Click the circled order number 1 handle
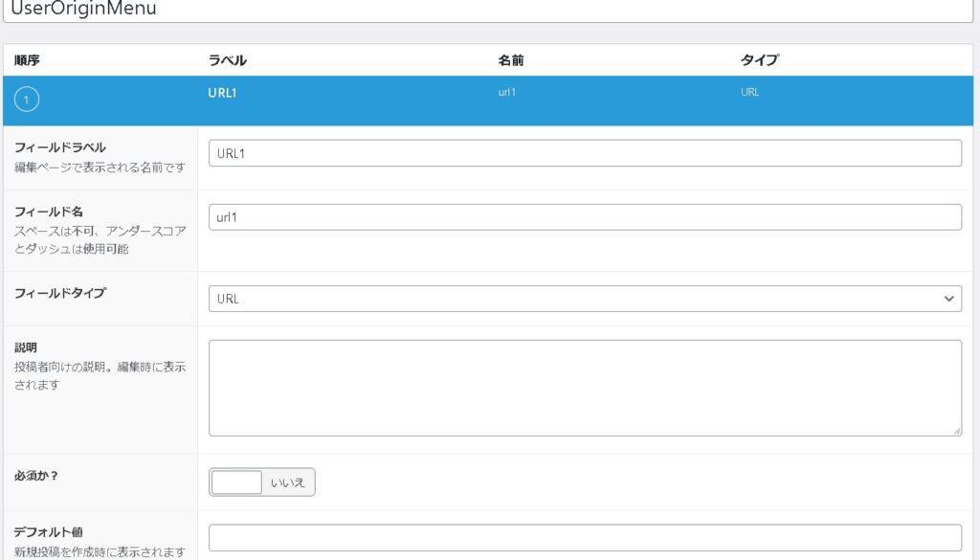Viewport: 980px width, 560px height. point(28,101)
